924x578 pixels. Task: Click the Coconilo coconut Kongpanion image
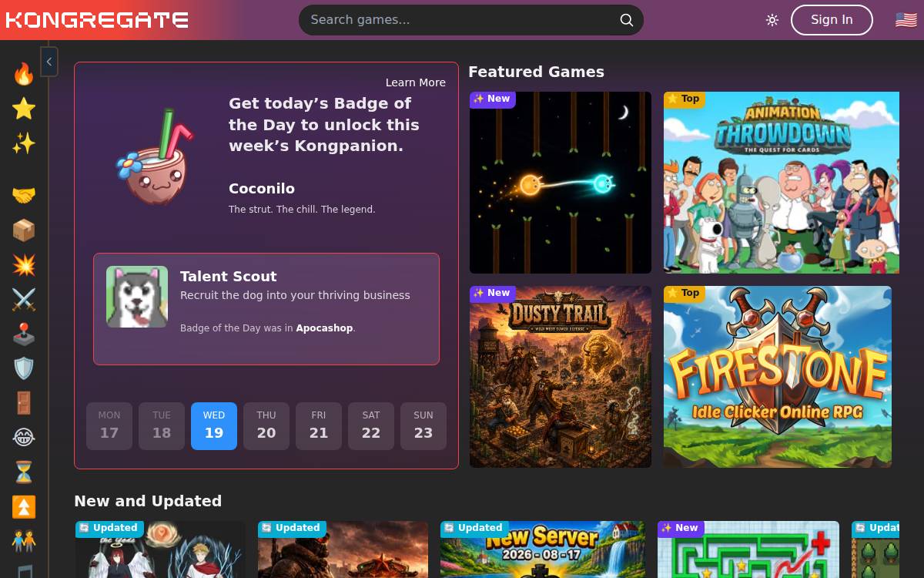(x=155, y=156)
